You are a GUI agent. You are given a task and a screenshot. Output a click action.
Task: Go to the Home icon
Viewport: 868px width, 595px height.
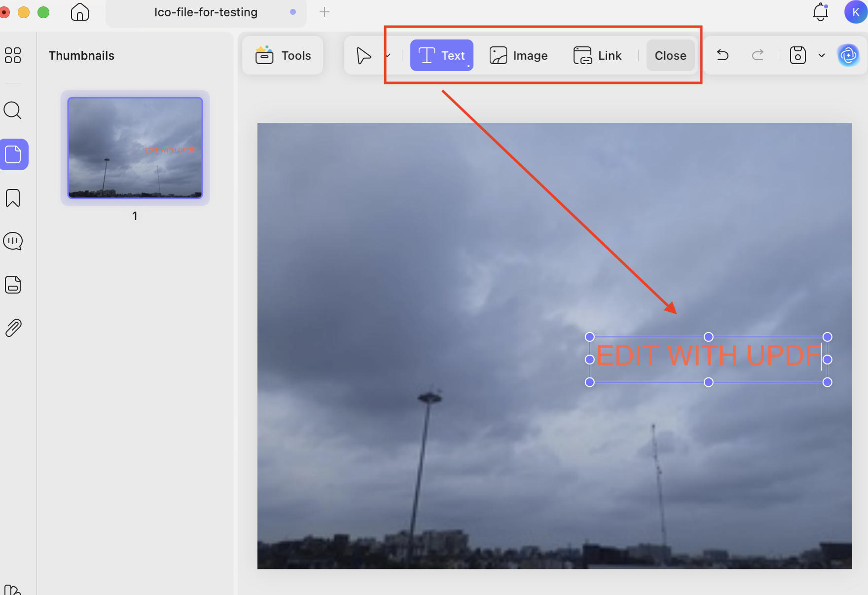point(79,12)
